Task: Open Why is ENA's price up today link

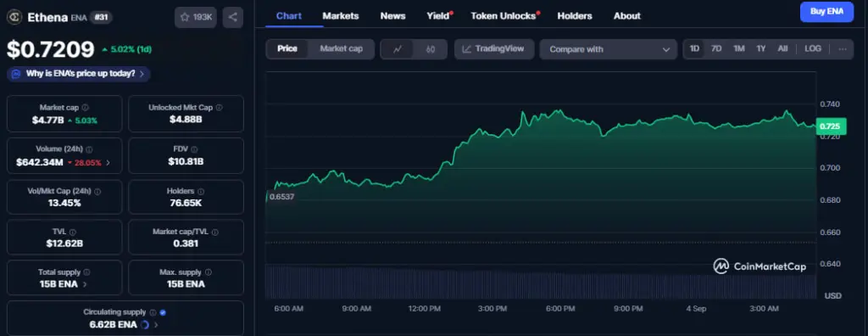Action: point(79,74)
